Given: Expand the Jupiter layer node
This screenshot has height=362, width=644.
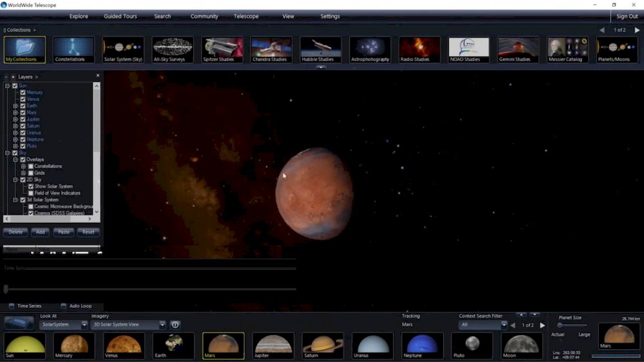Looking at the screenshot, I should click(x=15, y=119).
